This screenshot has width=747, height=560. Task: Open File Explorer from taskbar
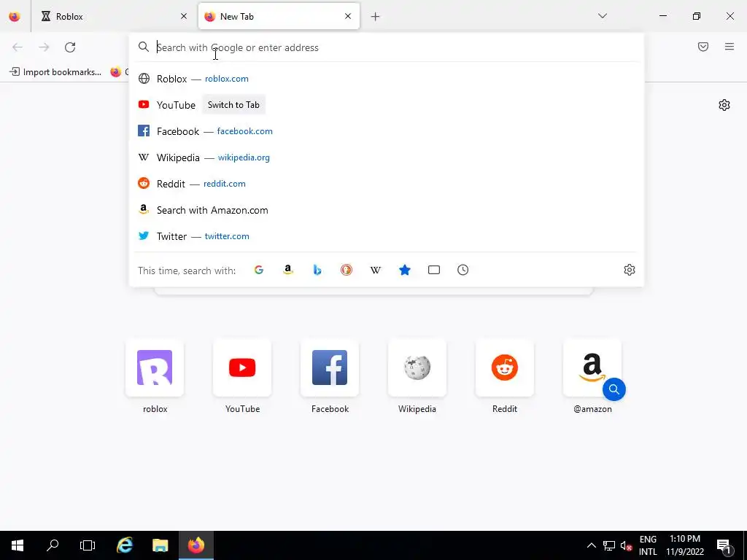160,545
